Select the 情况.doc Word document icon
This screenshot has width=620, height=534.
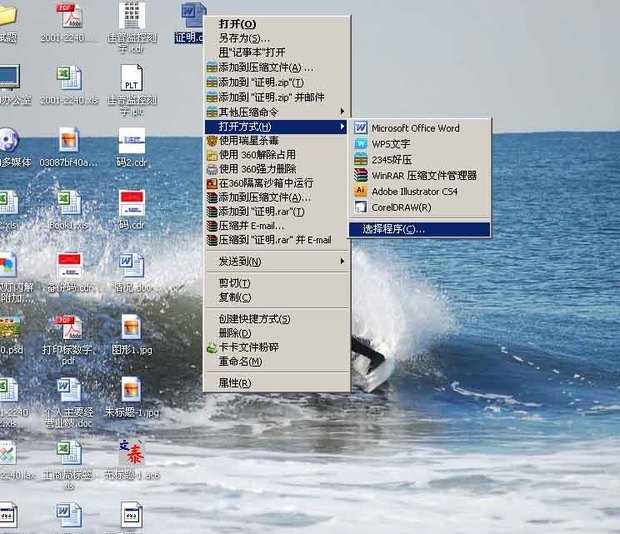click(x=132, y=265)
